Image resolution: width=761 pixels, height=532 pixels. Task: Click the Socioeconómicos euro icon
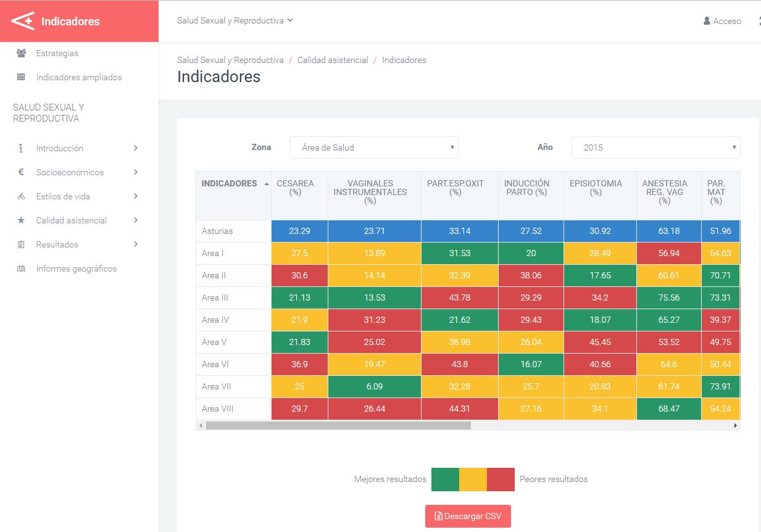(21, 172)
